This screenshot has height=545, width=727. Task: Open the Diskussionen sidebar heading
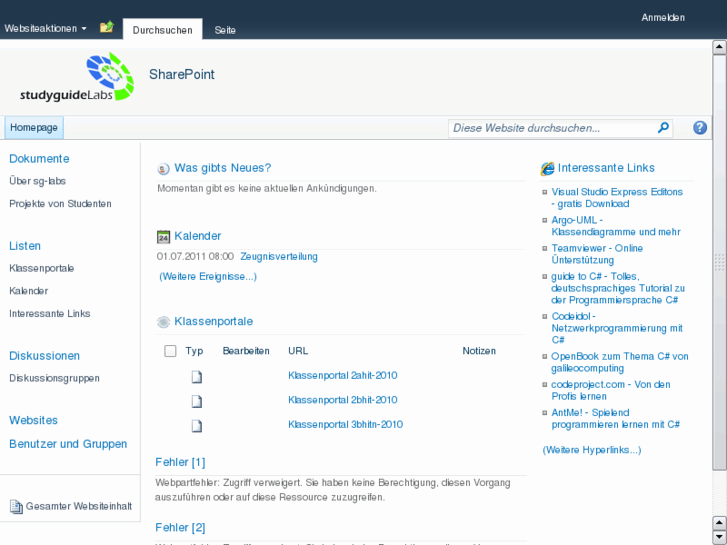point(45,356)
